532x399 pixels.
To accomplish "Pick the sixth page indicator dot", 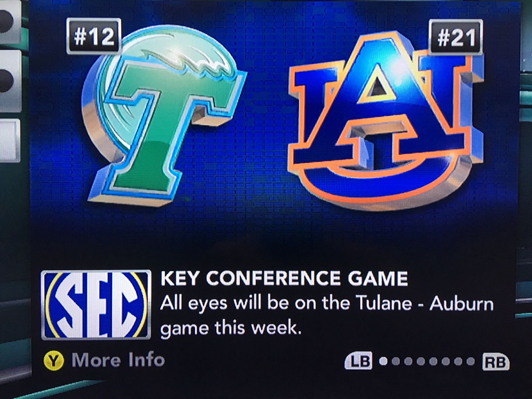I will [x=446, y=361].
